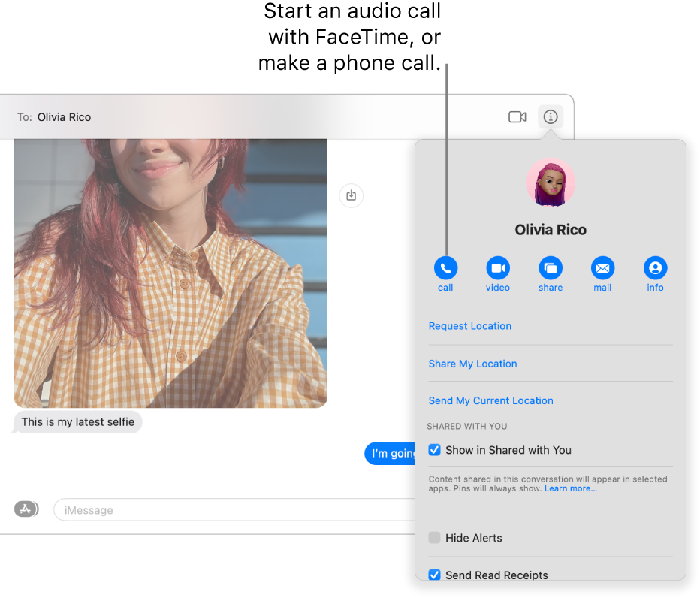The width and height of the screenshot is (700, 598).
Task: Click Request Location
Action: [469, 326]
